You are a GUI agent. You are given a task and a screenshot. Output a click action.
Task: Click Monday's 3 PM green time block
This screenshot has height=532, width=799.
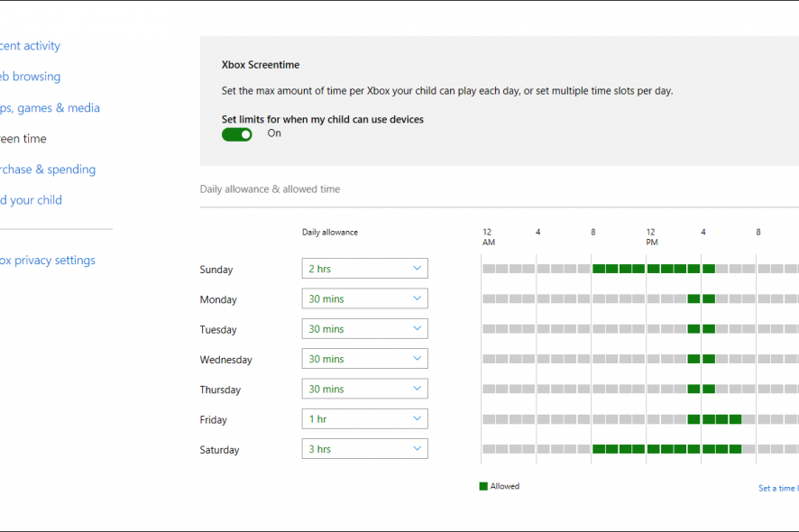coord(693,298)
